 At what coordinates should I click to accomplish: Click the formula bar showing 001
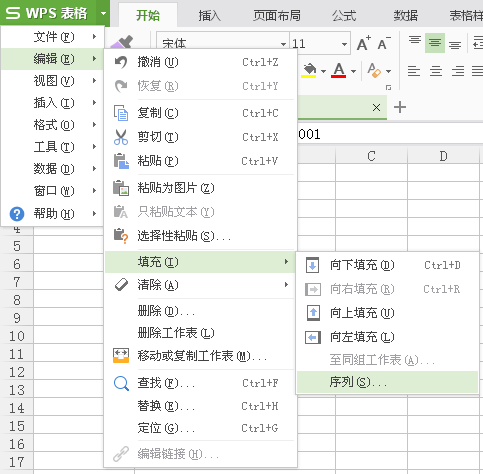click(390, 134)
